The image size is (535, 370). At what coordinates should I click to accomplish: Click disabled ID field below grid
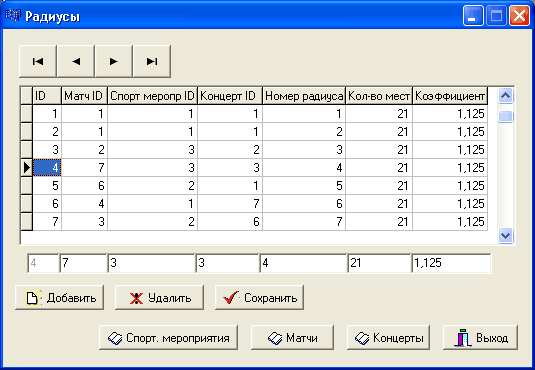tap(43, 263)
